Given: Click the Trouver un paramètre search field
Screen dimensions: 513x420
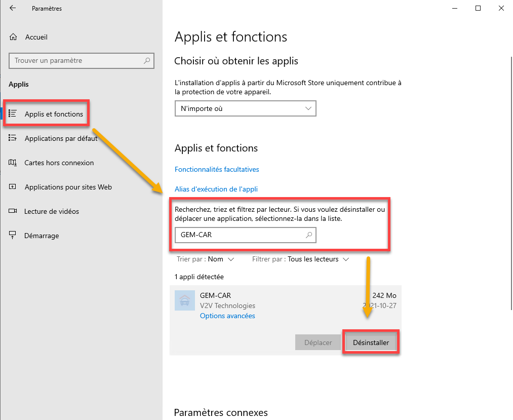Looking at the screenshot, I should 82,61.
